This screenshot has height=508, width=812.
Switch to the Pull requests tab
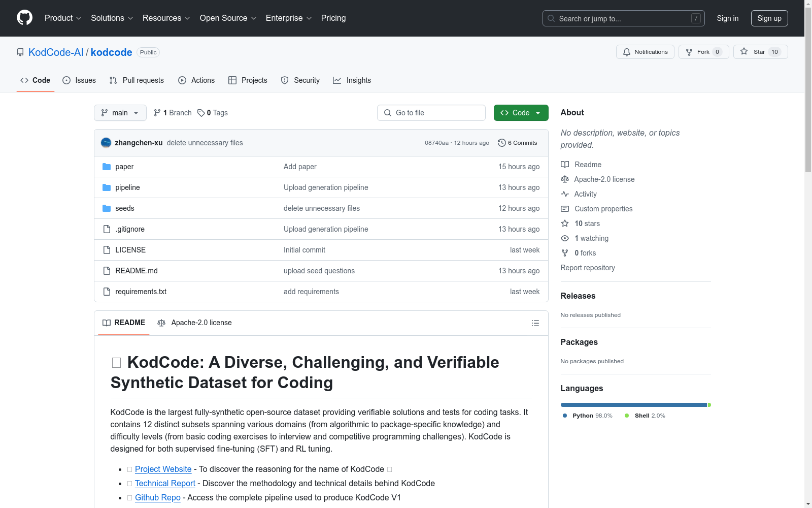(x=137, y=80)
